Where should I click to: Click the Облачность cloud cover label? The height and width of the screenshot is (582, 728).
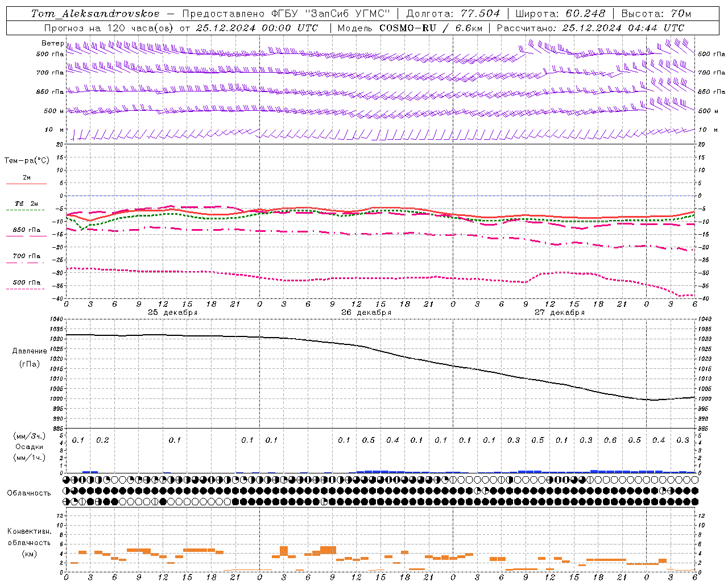point(29,493)
